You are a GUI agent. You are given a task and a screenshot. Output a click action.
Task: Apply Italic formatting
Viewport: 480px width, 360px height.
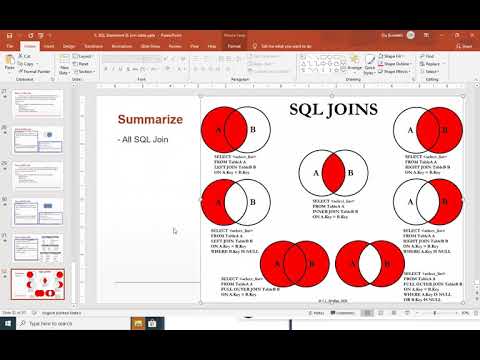[x=113, y=69]
